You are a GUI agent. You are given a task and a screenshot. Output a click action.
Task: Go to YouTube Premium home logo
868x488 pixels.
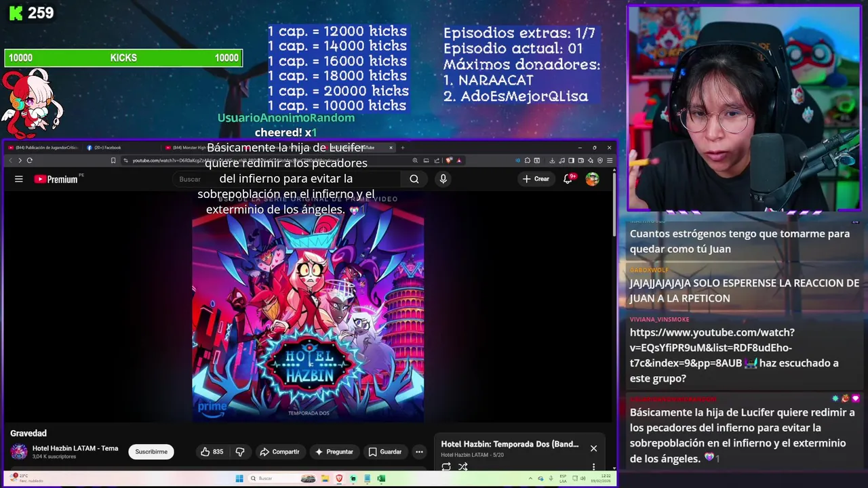56,179
